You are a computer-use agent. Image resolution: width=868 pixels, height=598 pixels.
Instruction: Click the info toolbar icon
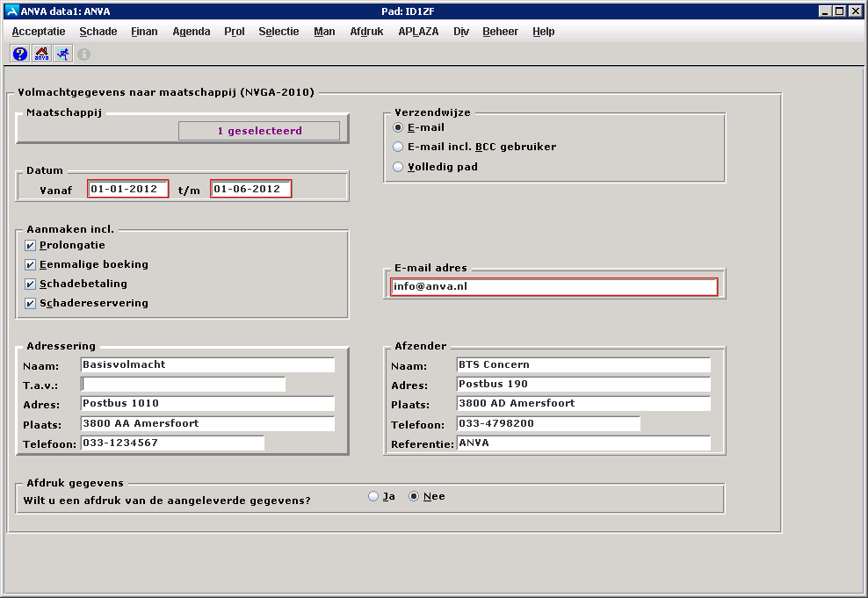pyautogui.click(x=83, y=54)
